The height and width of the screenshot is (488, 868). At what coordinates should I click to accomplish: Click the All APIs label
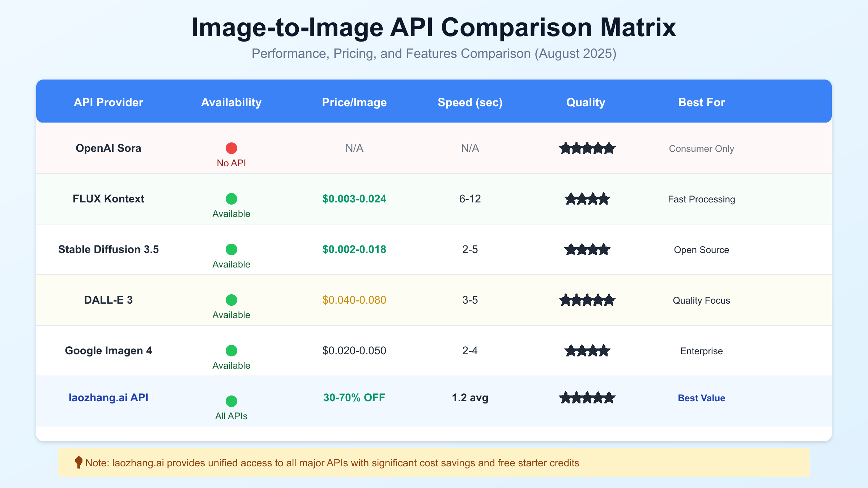tap(231, 416)
